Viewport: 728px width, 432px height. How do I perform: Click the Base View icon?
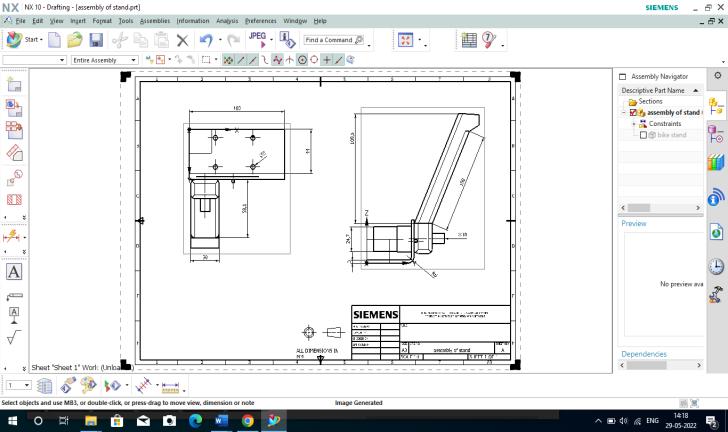14,108
